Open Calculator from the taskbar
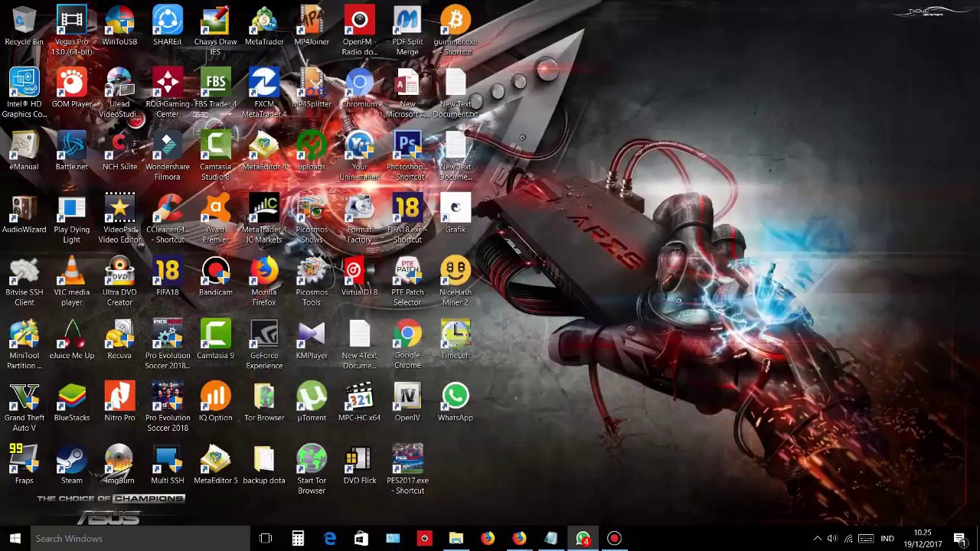 [298, 538]
